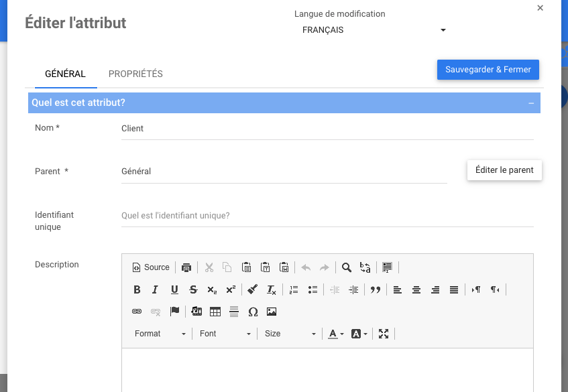The image size is (568, 392).
Task: Click the Copy icon in toolbar
Action: [227, 267]
